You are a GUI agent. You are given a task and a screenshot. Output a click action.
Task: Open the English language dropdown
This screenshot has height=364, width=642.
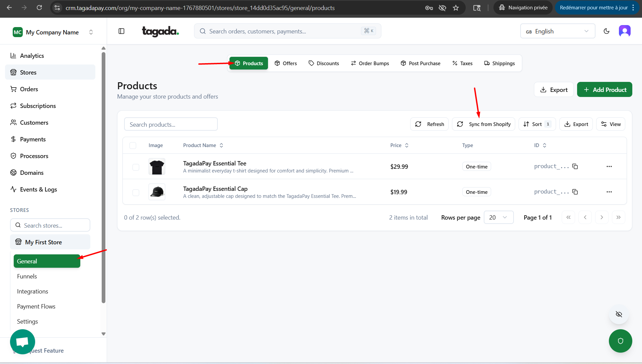pos(557,31)
